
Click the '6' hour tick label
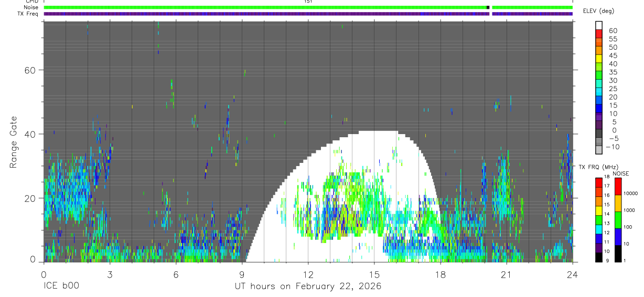(x=176, y=274)
